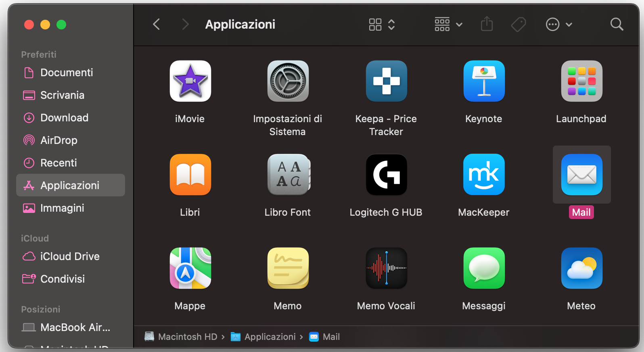Click the Memo app name label

coord(288,306)
